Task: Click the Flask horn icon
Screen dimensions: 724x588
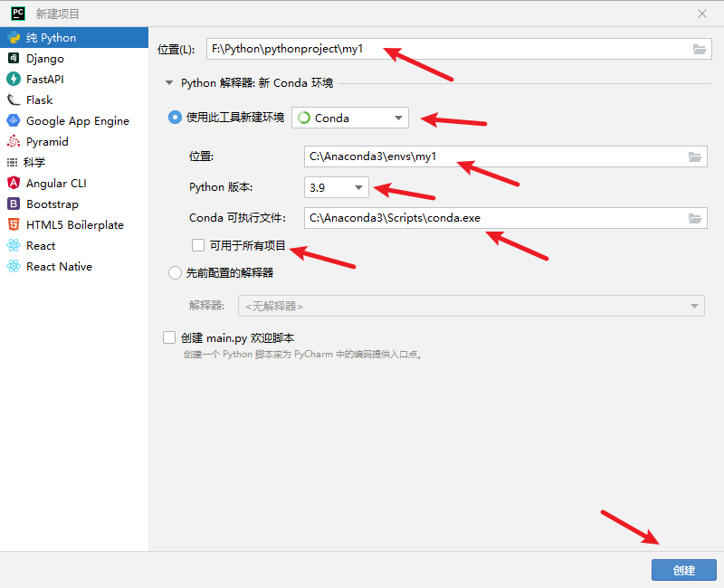Action: coord(14,100)
